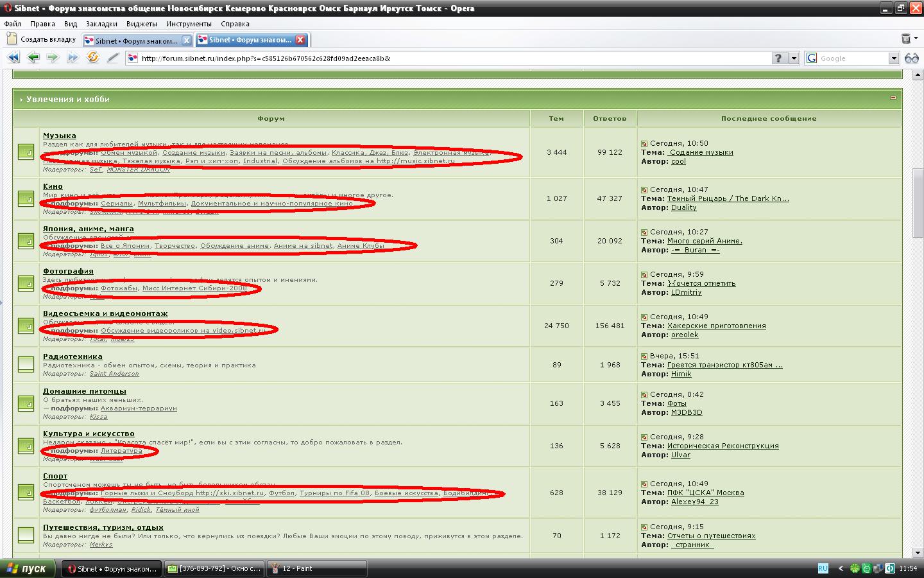The width and height of the screenshot is (924, 578).
Task: Open the Япония, аниме, манга forum
Action: click(89, 229)
